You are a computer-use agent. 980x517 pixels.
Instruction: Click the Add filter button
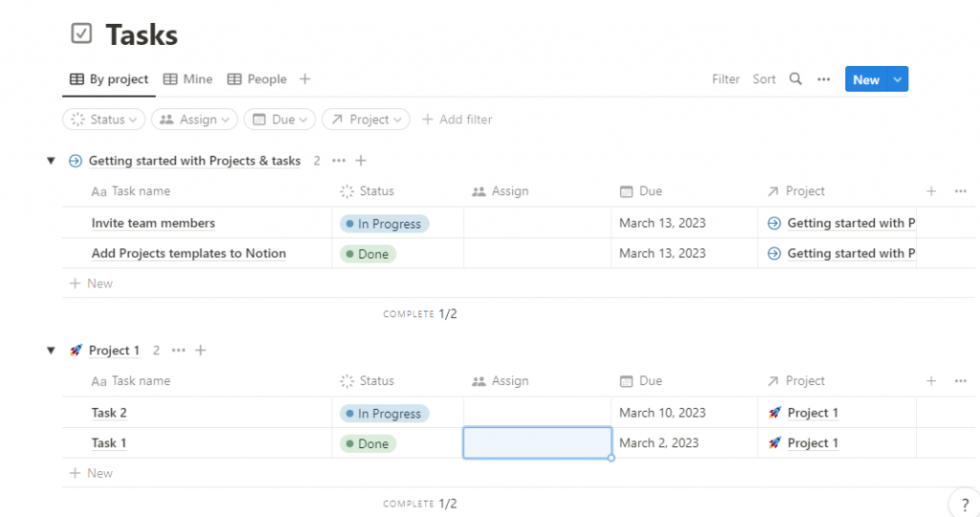(x=457, y=120)
